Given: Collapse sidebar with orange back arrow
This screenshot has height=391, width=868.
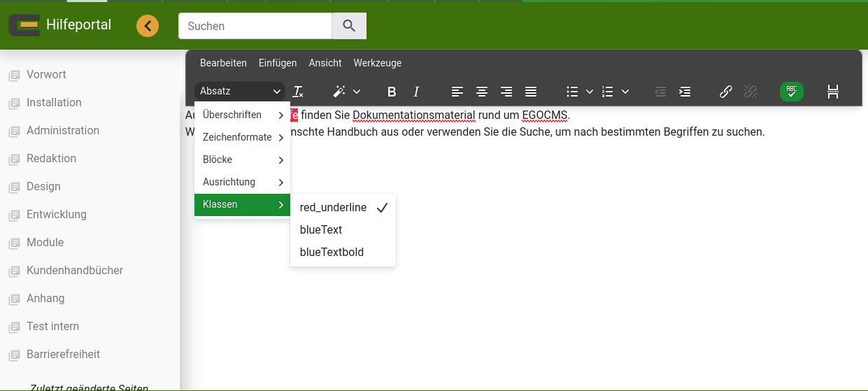Looking at the screenshot, I should coord(148,27).
